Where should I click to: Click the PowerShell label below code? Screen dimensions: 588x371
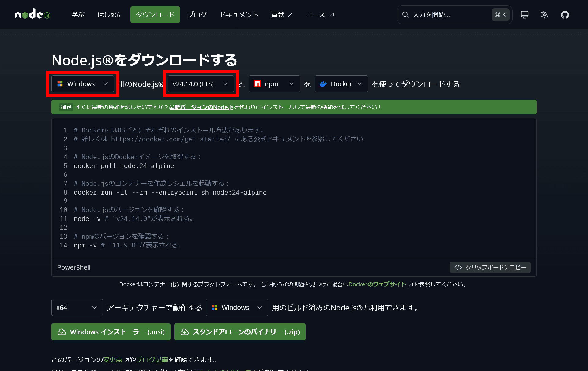click(74, 267)
